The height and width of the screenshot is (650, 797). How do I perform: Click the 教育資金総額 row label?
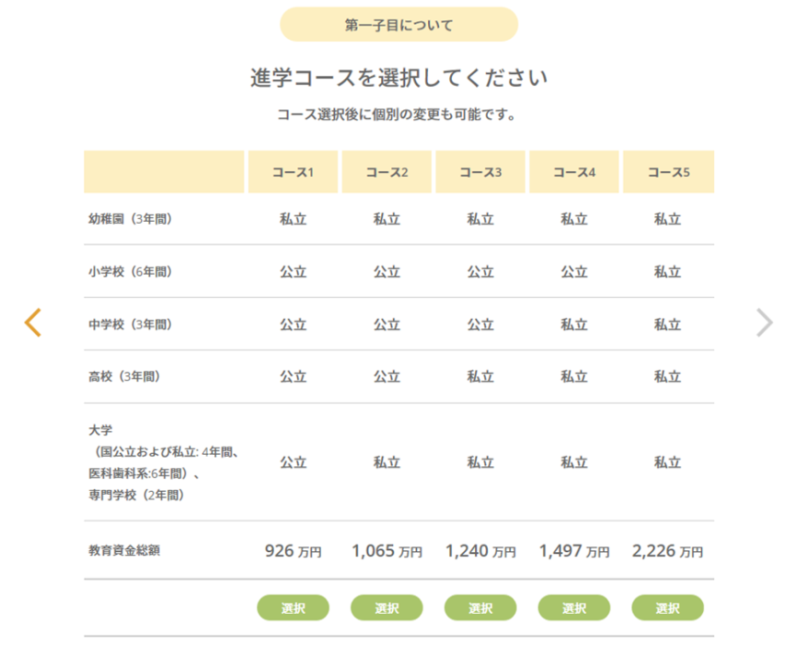pyautogui.click(x=125, y=550)
